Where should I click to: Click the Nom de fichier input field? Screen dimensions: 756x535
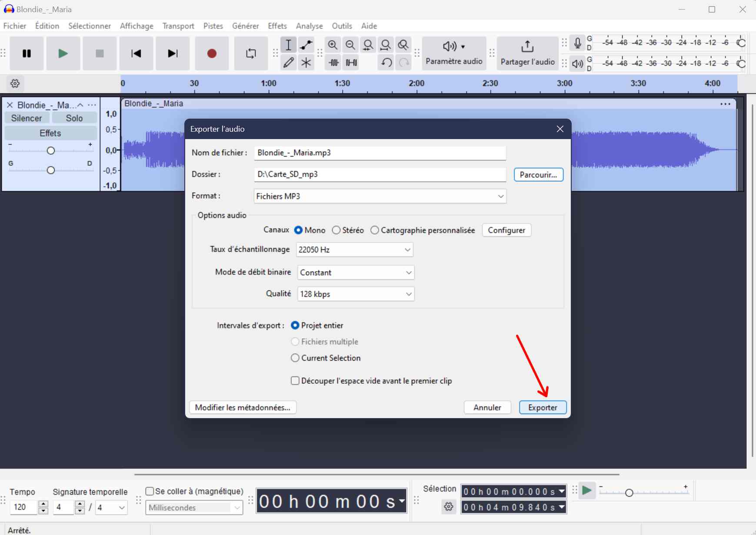pos(380,153)
